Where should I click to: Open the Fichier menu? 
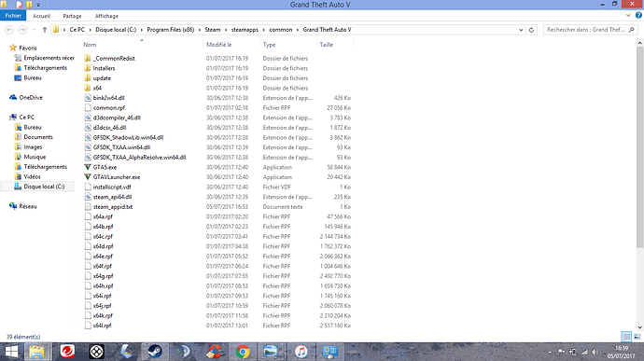point(13,16)
